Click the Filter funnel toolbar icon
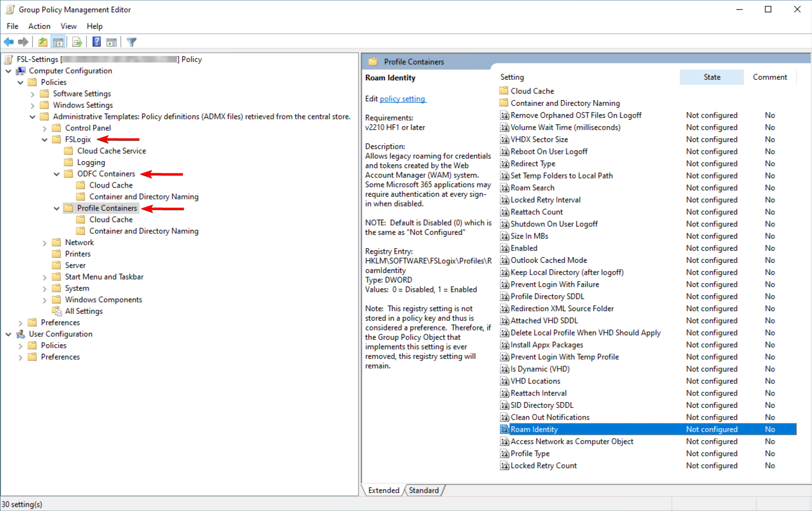This screenshot has width=812, height=511. (132, 42)
